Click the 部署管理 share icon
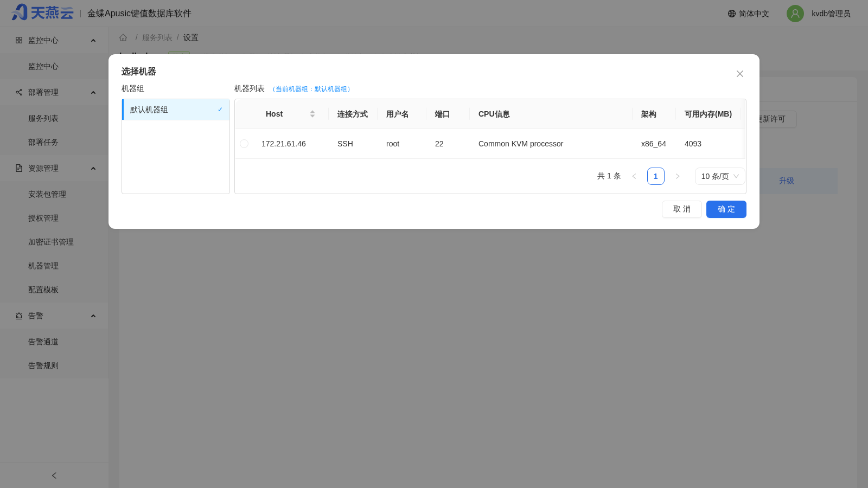The width and height of the screenshot is (868, 488). [19, 92]
